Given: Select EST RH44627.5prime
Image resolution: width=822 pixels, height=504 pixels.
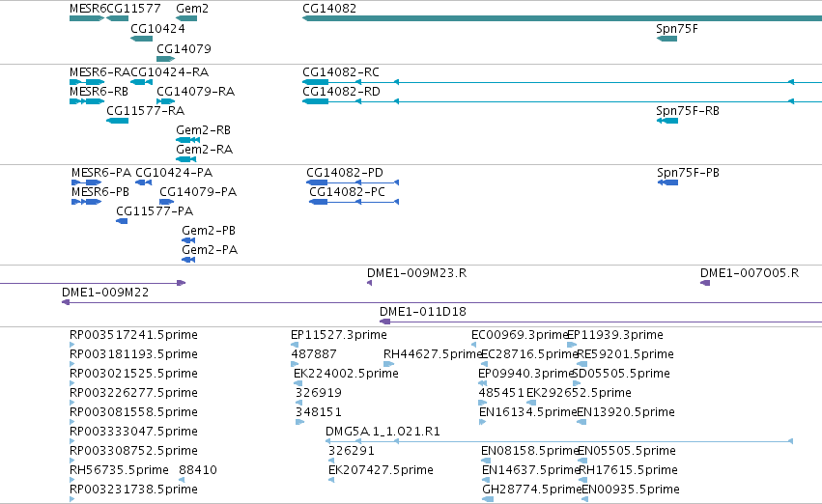Looking at the screenshot, I should (x=433, y=354).
